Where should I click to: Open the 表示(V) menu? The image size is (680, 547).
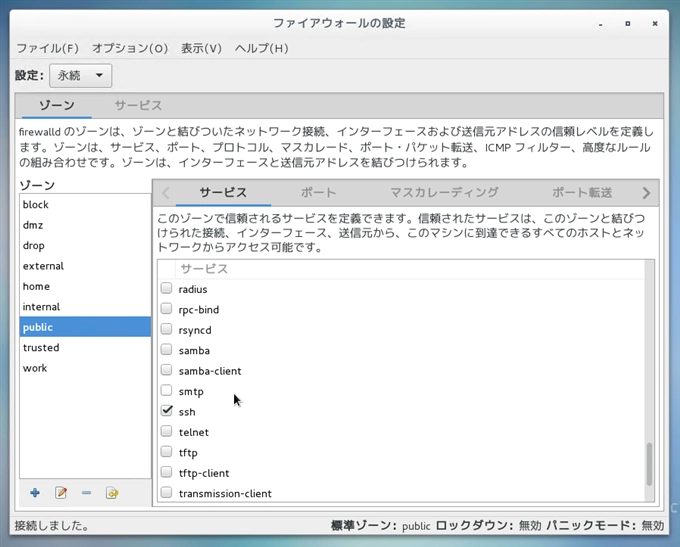coord(201,48)
